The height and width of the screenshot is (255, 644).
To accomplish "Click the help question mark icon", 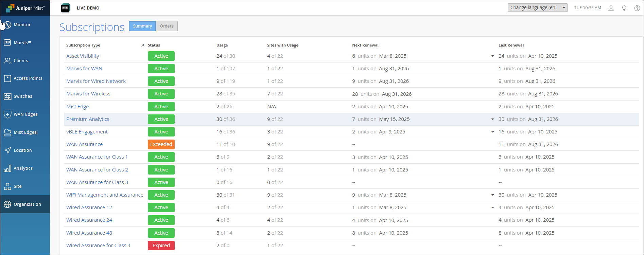I will tap(637, 8).
